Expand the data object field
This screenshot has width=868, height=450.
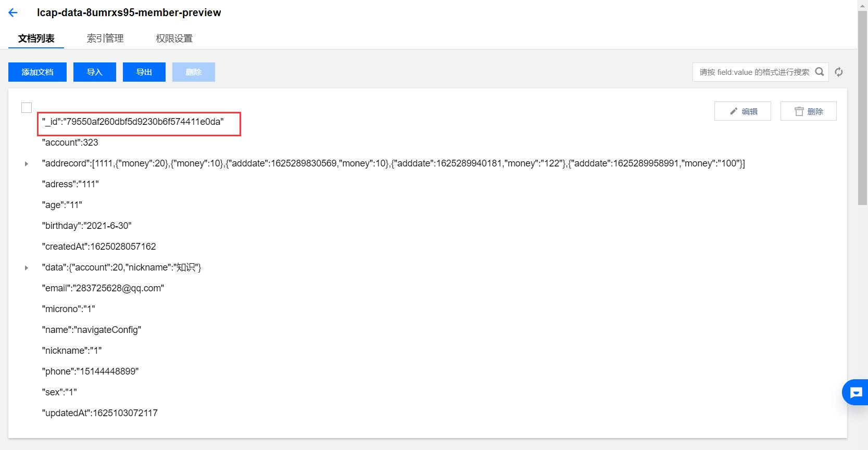click(x=27, y=268)
